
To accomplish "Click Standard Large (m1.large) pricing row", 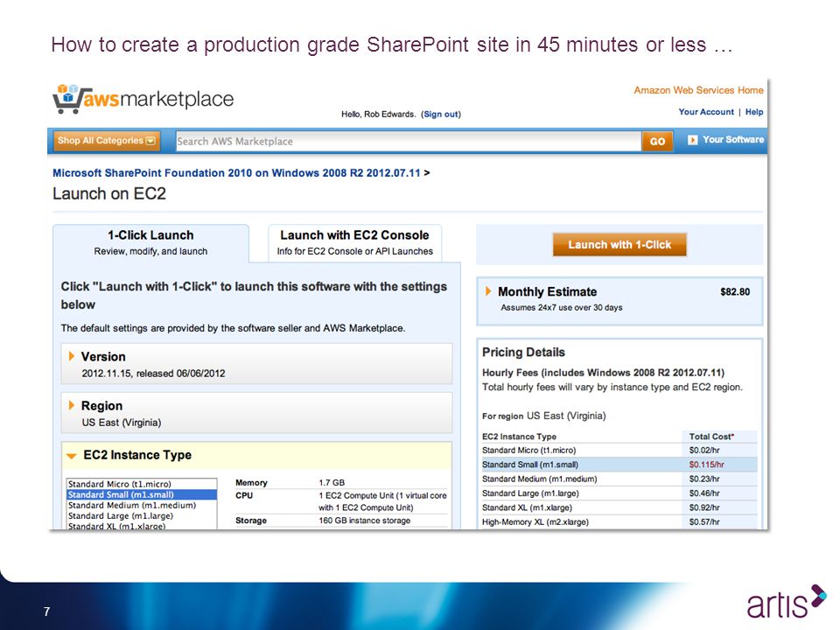I will 619,493.
